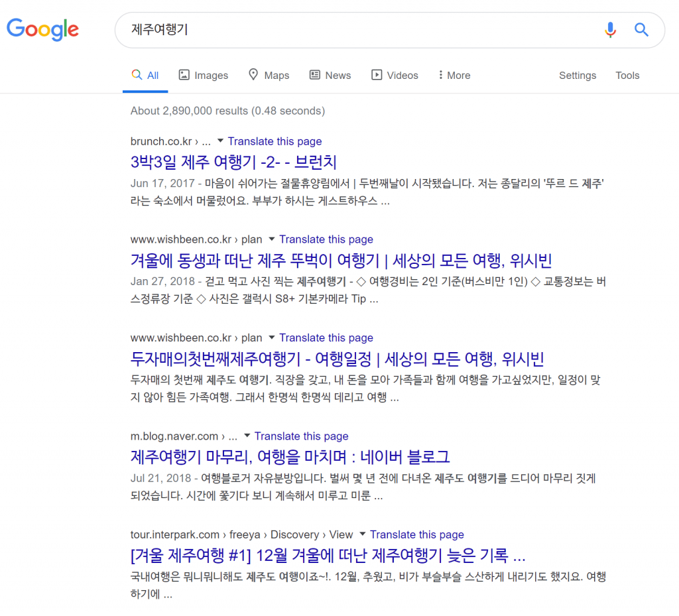The height and width of the screenshot is (616, 679).
Task: Expand dropdown arrow beside tour.interpark.com result
Action: click(x=362, y=534)
